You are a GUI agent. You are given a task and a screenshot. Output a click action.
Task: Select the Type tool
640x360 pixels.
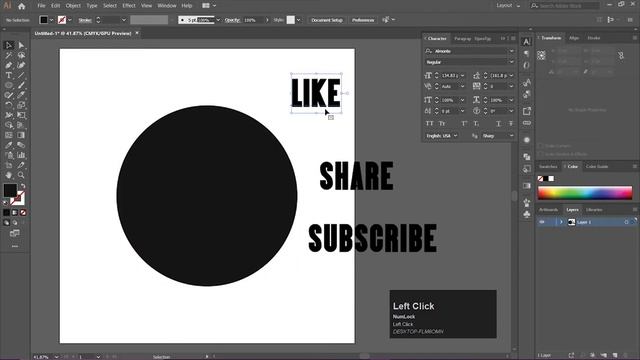point(9,75)
